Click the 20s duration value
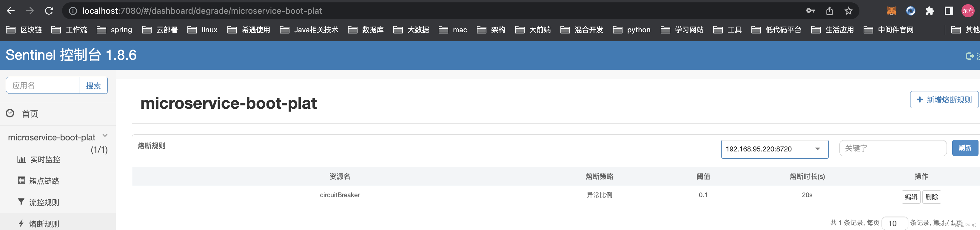This screenshot has width=980, height=230. [807, 195]
